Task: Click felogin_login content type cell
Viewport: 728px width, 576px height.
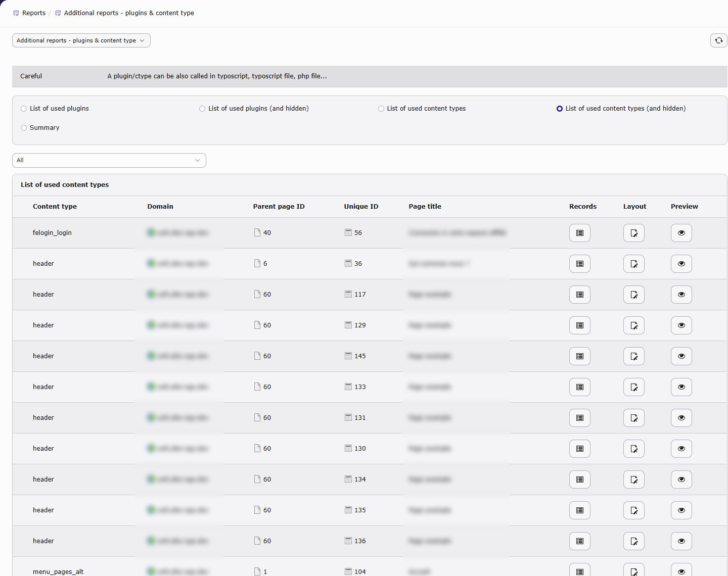Action: [52, 233]
